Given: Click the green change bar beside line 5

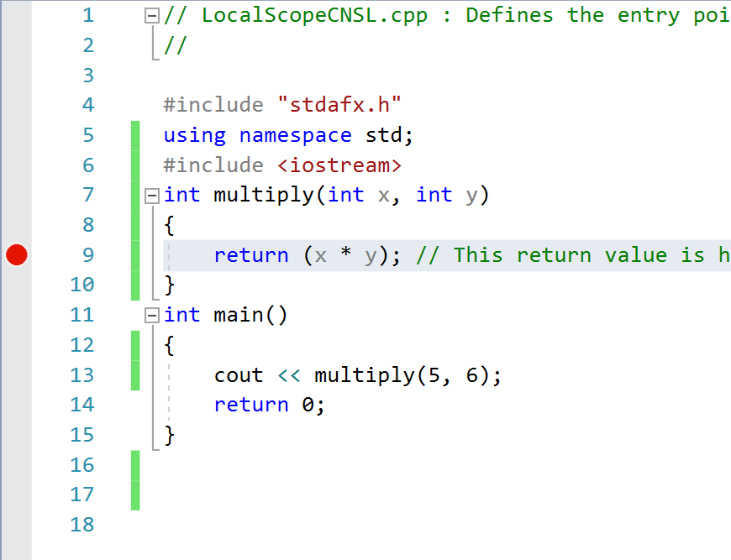Looking at the screenshot, I should pyautogui.click(x=134, y=134).
